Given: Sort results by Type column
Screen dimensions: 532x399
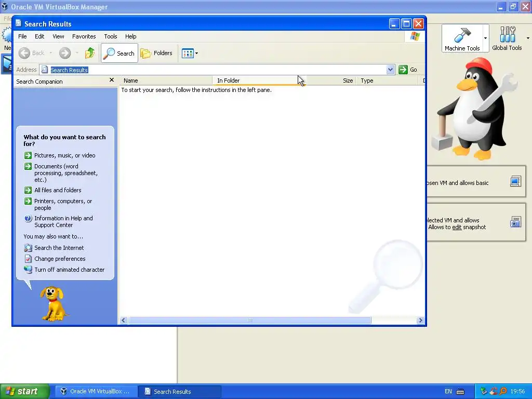Looking at the screenshot, I should 387,81.
